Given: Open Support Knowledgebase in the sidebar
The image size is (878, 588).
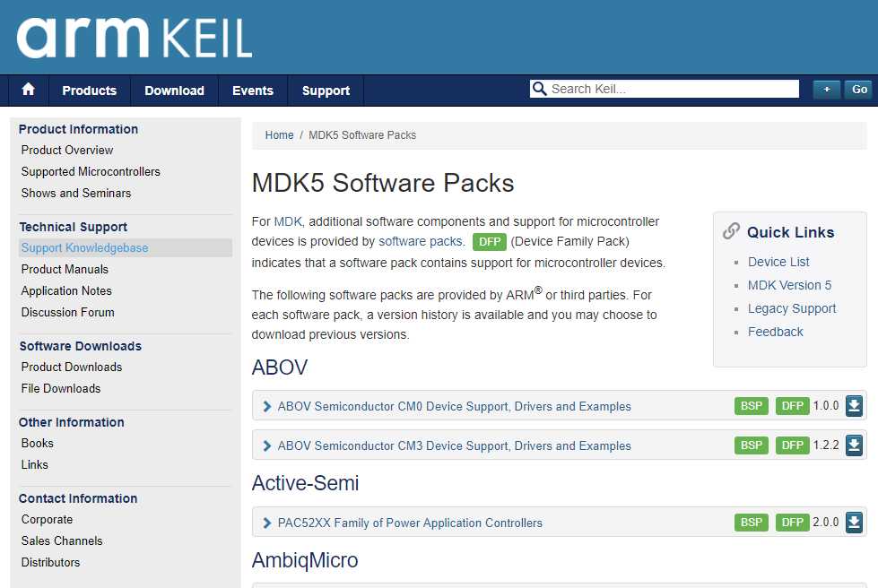Looking at the screenshot, I should pos(84,248).
